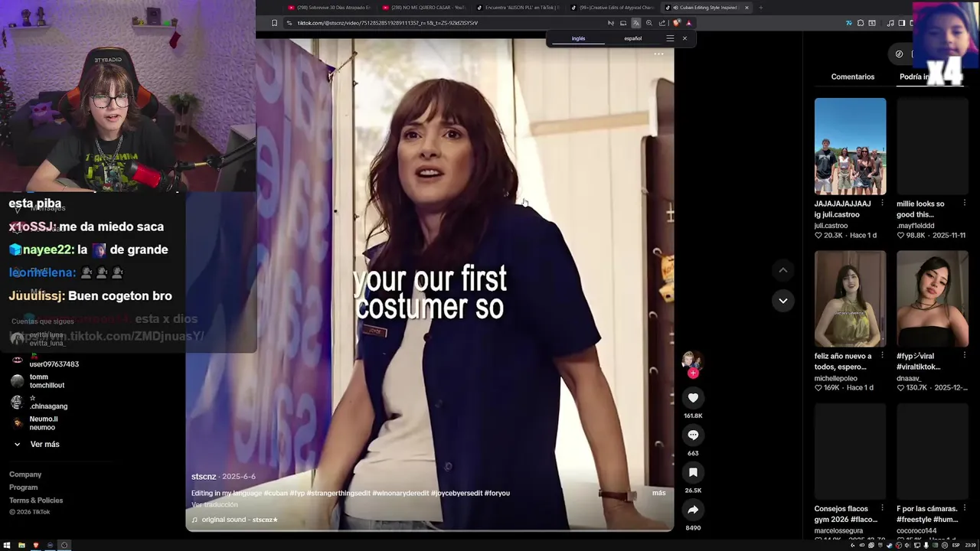Close the translation popup

point(684,38)
